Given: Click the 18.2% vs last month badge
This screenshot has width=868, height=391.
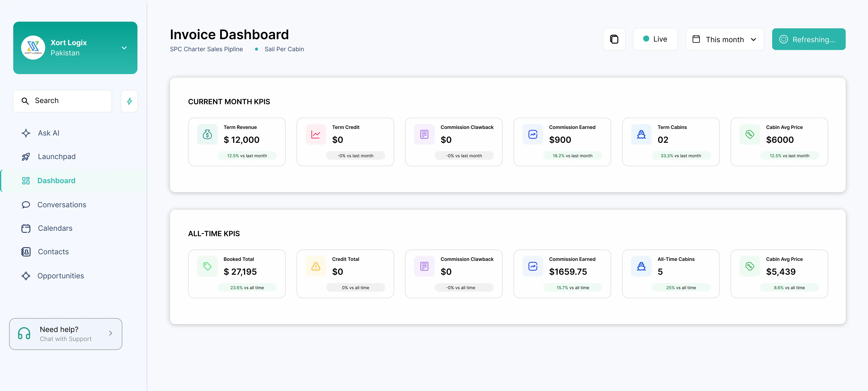Looking at the screenshot, I should pos(572,156).
